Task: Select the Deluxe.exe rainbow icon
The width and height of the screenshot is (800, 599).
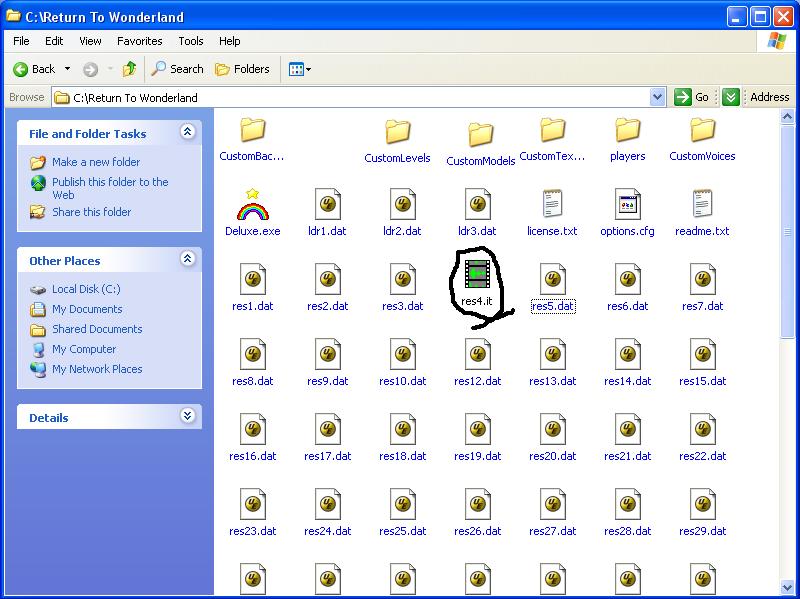Action: pyautogui.click(x=253, y=204)
